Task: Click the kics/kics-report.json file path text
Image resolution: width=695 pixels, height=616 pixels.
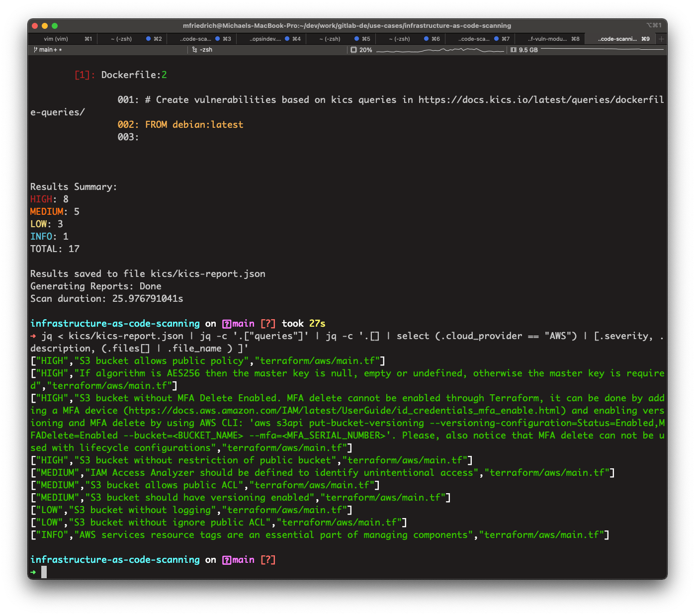Action: point(208,273)
